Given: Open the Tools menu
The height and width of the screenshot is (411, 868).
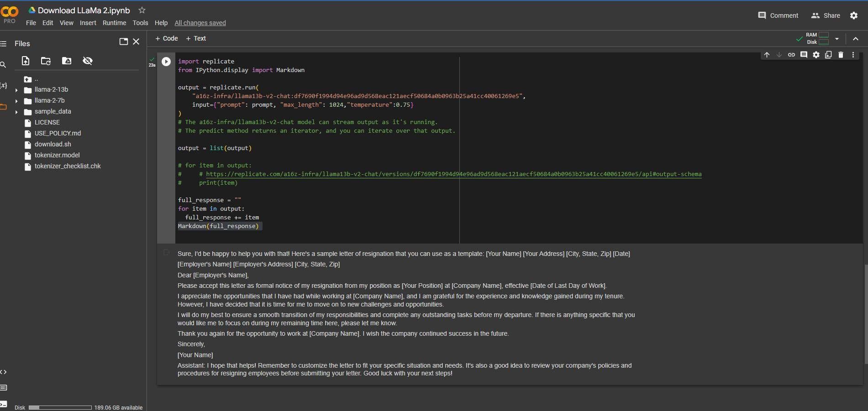Looking at the screenshot, I should click(x=140, y=23).
